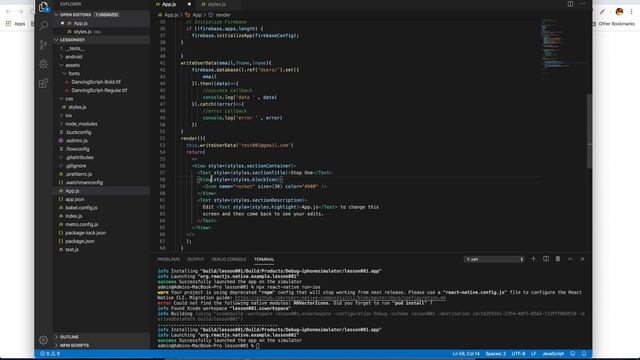Open the Extensions view

[x=44, y=83]
